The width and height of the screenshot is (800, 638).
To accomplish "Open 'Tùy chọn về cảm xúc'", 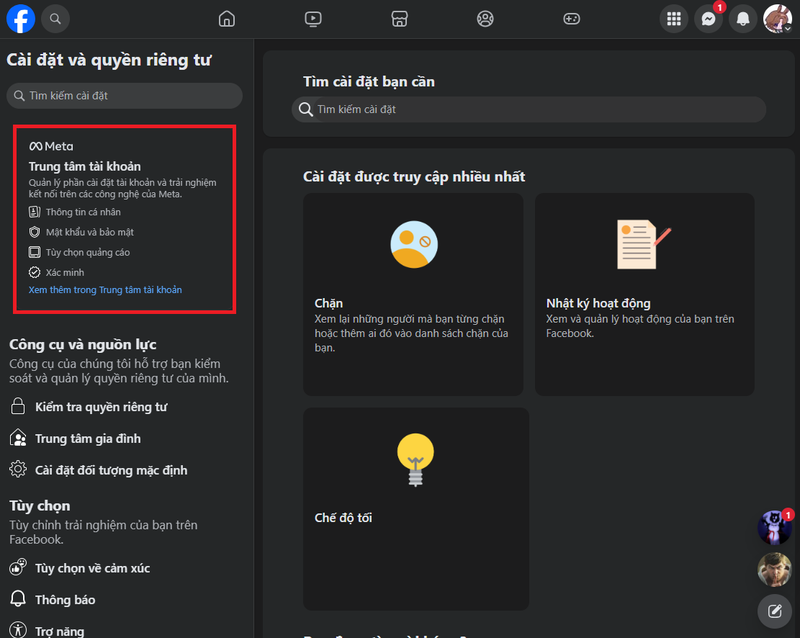I will (92, 568).
